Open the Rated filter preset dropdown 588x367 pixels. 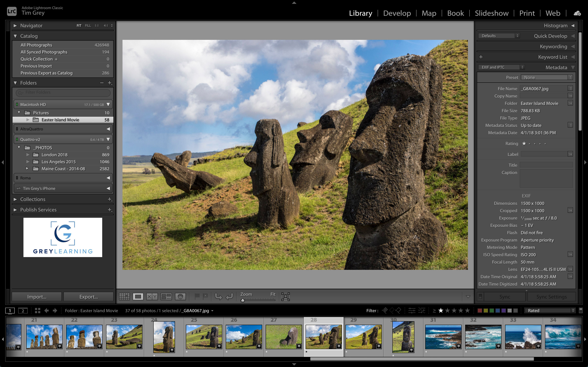550,310
